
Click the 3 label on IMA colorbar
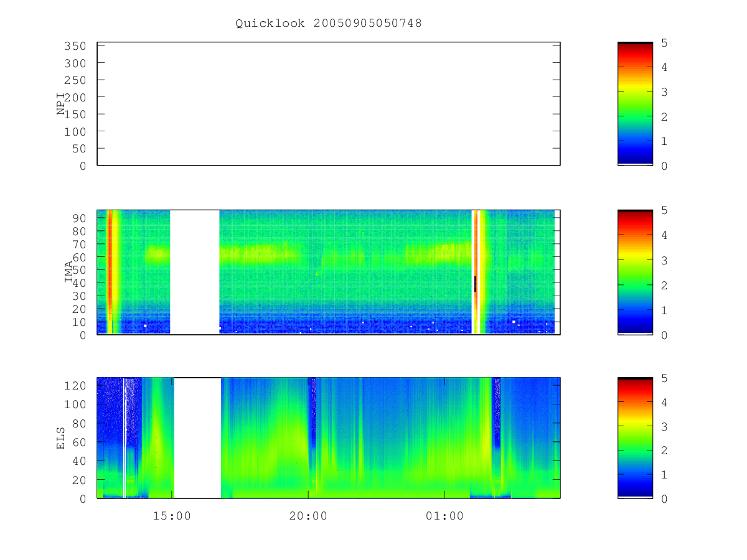[x=664, y=260]
